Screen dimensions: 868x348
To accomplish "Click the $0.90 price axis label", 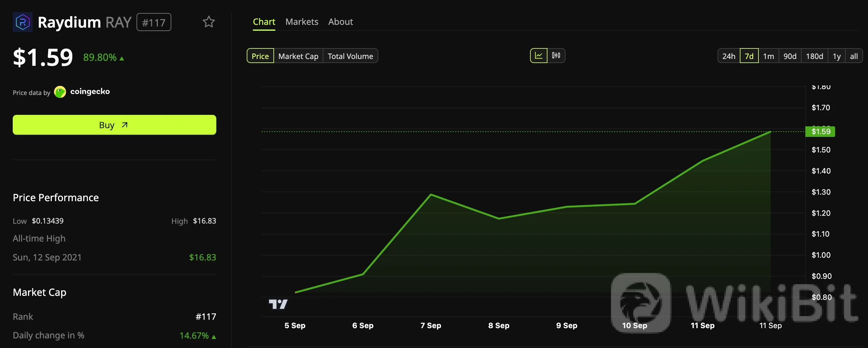I will tap(821, 276).
